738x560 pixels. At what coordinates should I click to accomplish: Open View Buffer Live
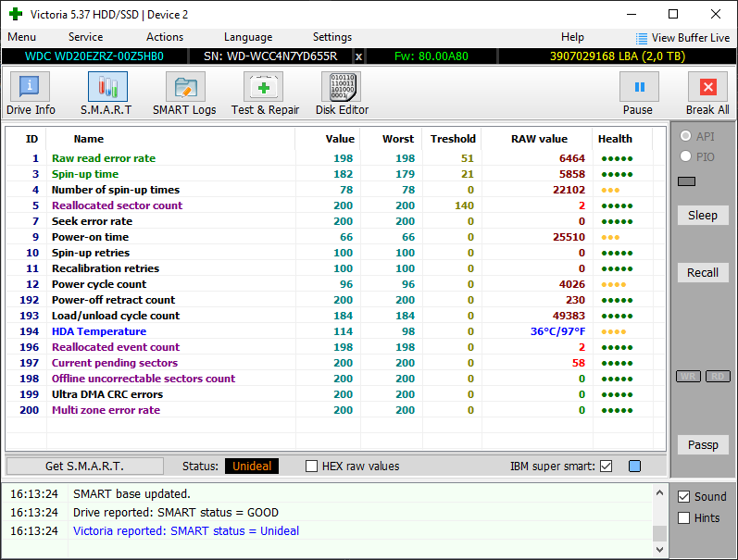tap(682, 38)
